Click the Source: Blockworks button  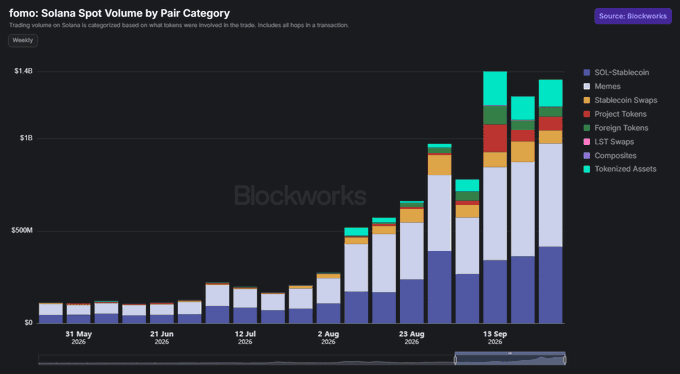[x=633, y=16]
